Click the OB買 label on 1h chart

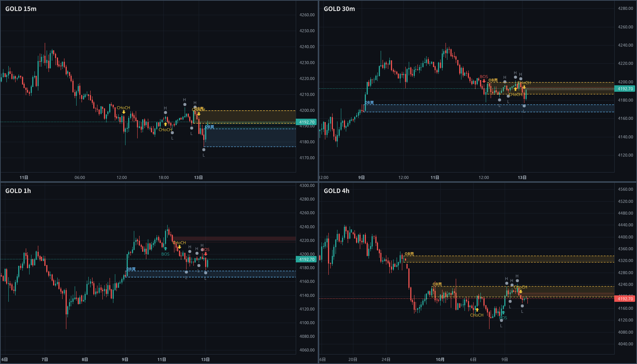click(x=131, y=269)
